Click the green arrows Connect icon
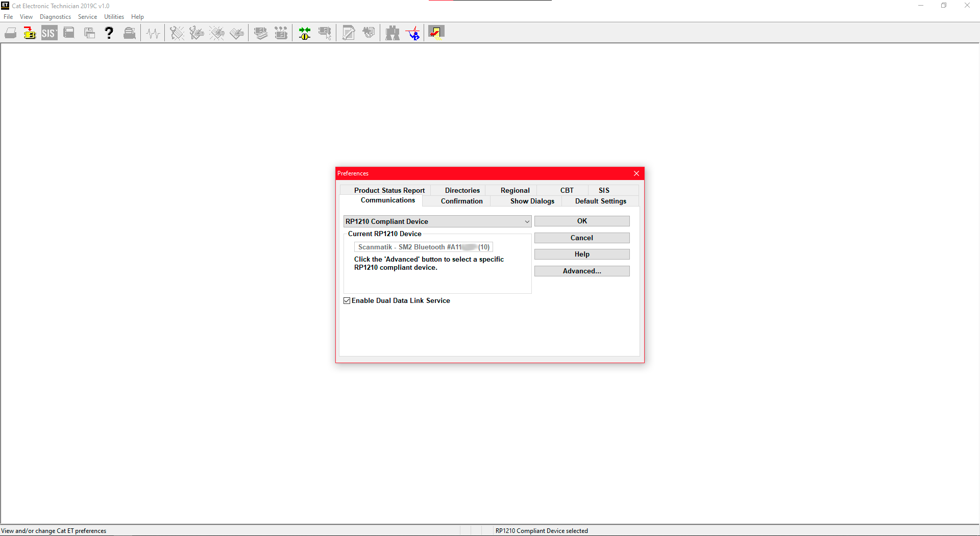Viewport: 980px width, 536px height. click(x=305, y=33)
